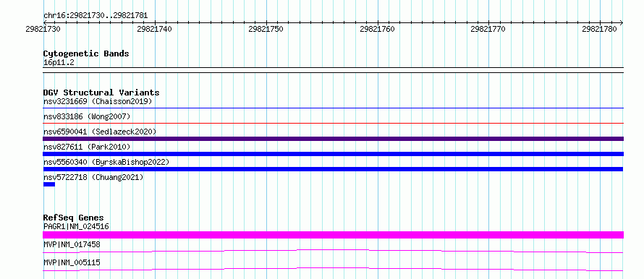Click ruler position label 29821750
644x279 pixels.
(266, 29)
